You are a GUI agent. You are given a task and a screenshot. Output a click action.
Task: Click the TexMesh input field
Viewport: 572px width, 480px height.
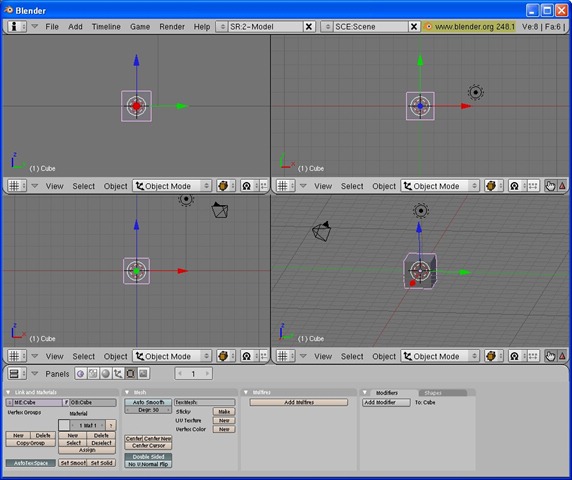[205, 402]
